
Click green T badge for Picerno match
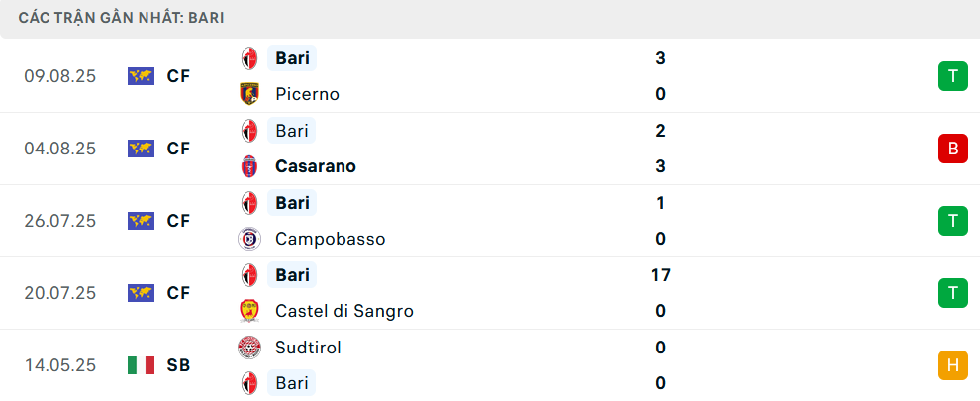[952, 76]
